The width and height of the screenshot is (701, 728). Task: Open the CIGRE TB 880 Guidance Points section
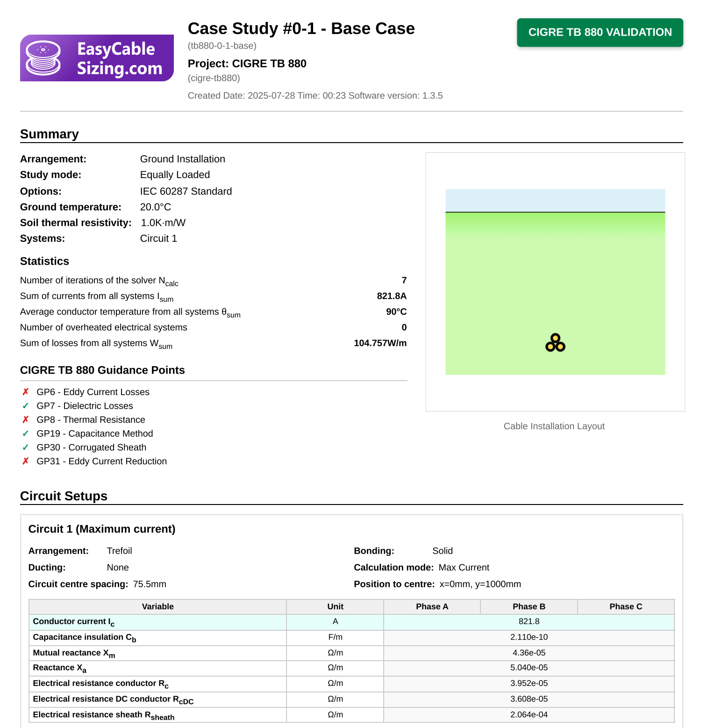click(x=102, y=370)
